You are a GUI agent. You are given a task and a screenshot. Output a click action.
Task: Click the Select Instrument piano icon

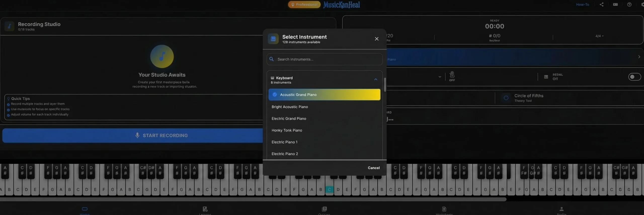(x=273, y=39)
